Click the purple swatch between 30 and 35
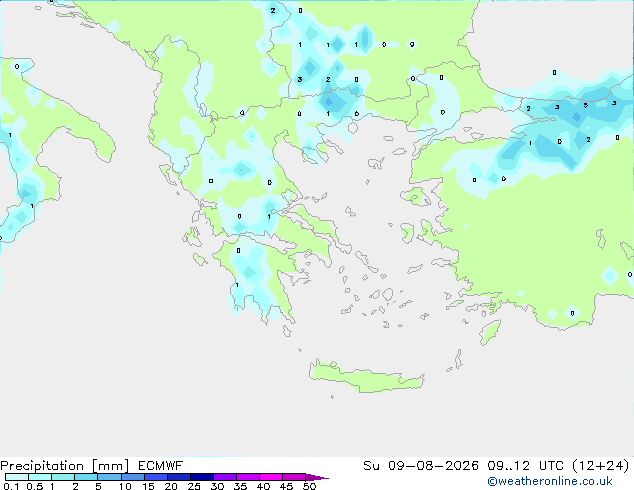The height and width of the screenshot is (490, 634). (x=225, y=477)
